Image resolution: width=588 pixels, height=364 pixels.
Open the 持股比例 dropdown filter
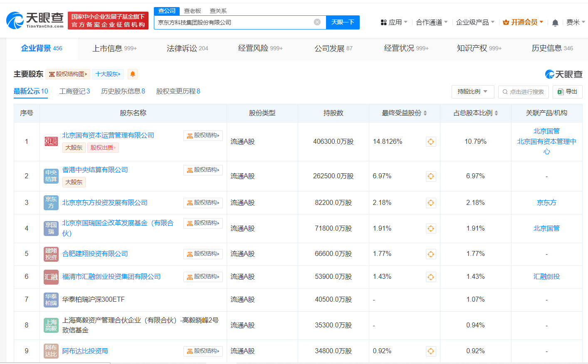coord(472,92)
